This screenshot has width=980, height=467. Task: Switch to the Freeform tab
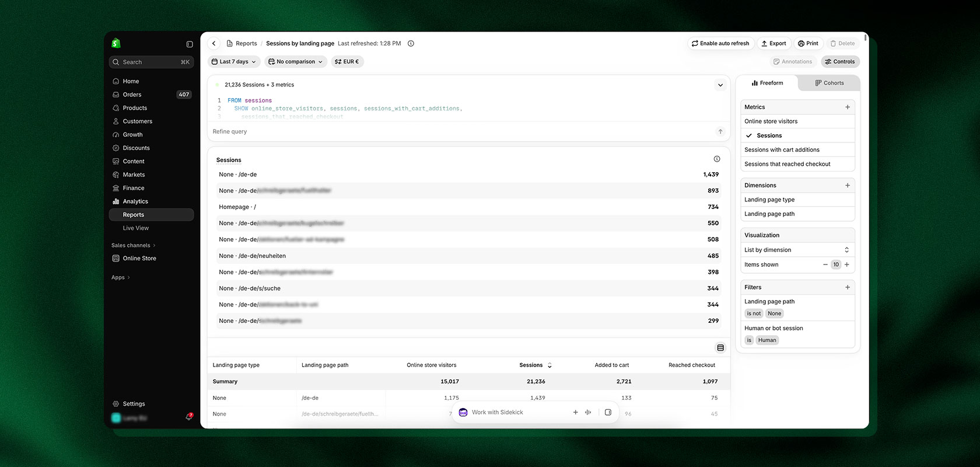point(767,83)
